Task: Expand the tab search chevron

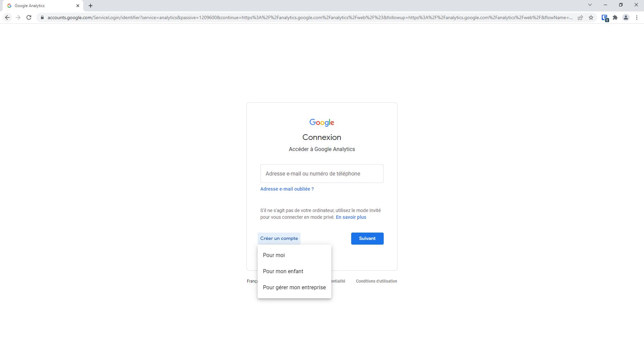Action: [x=590, y=5]
